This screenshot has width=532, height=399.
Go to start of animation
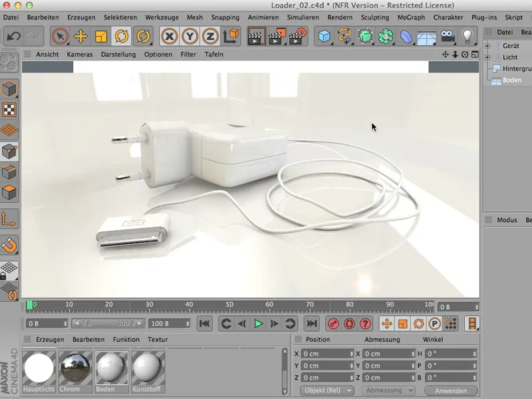pos(205,324)
